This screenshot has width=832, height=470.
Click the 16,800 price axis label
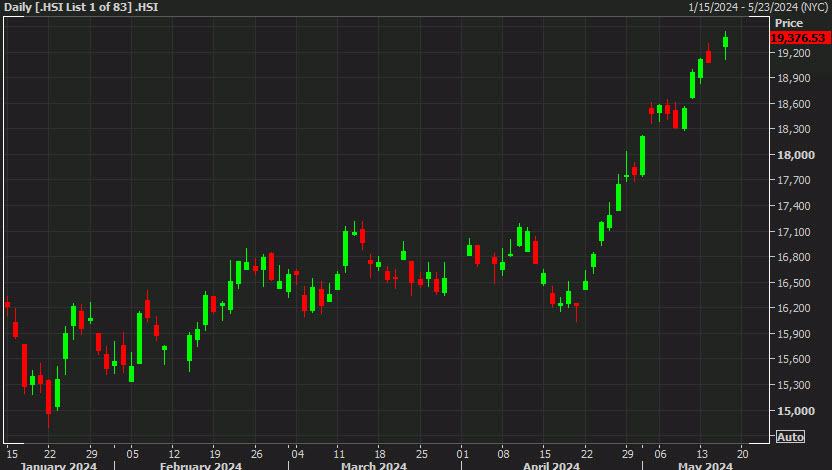tap(794, 257)
